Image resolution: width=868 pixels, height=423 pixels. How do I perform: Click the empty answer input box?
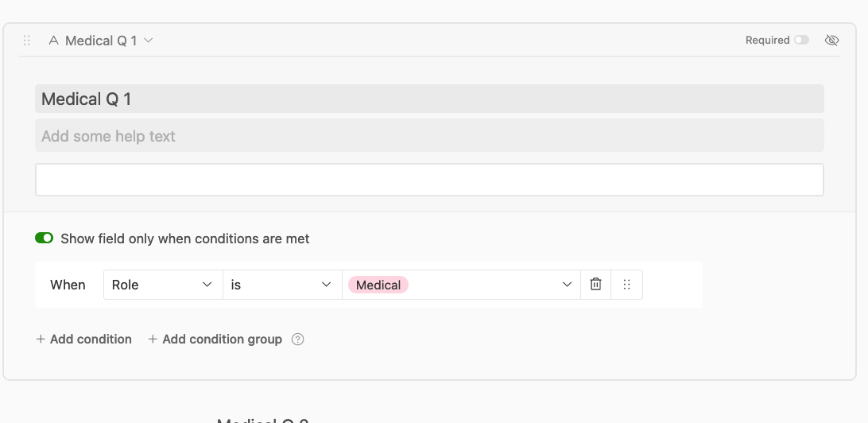[429, 180]
